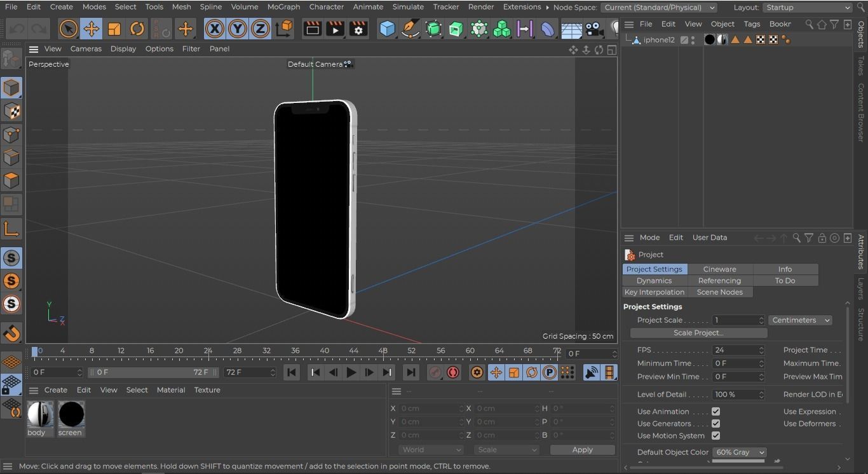Switch the coordinate system cube icon
The image size is (868, 474).
tap(285, 28)
